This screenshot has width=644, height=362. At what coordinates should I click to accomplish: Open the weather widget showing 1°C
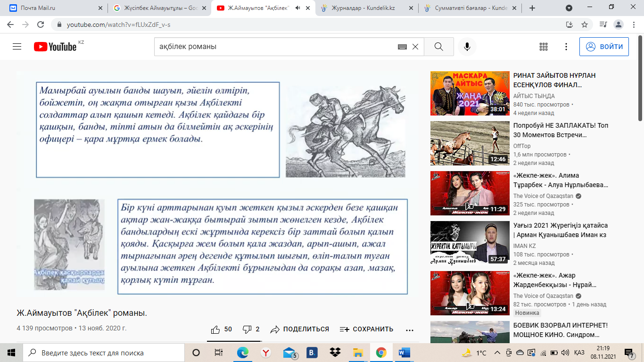[x=474, y=353]
